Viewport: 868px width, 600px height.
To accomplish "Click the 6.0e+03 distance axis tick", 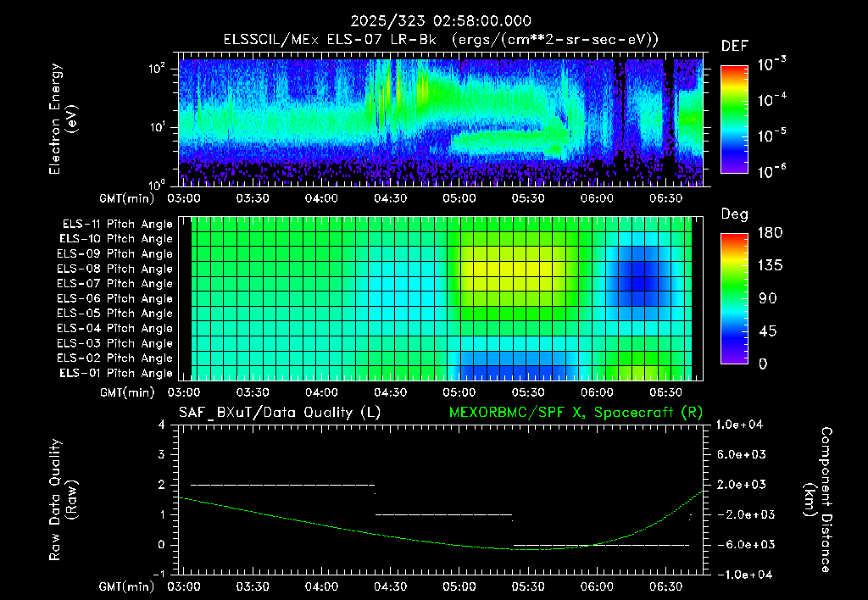I will 742,454.
